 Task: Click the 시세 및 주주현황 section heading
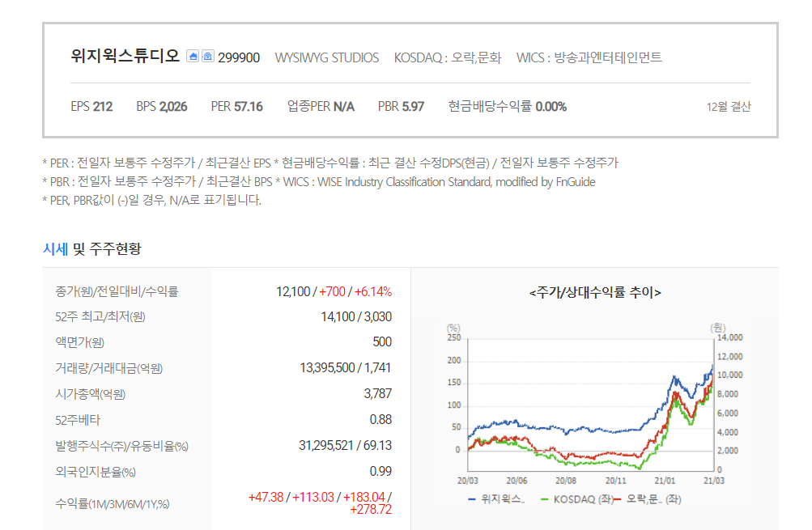[91, 249]
